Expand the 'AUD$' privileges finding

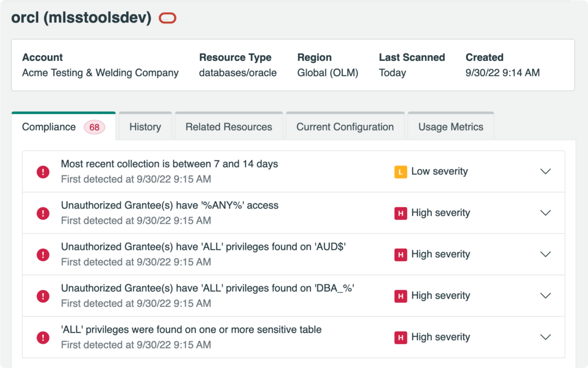[x=546, y=254]
